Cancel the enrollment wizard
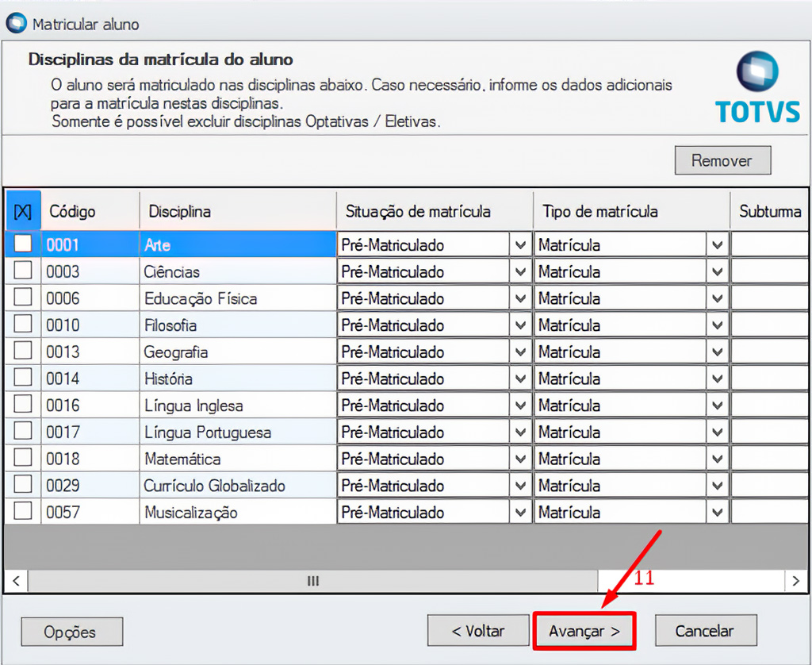The width and height of the screenshot is (812, 665). tap(705, 632)
